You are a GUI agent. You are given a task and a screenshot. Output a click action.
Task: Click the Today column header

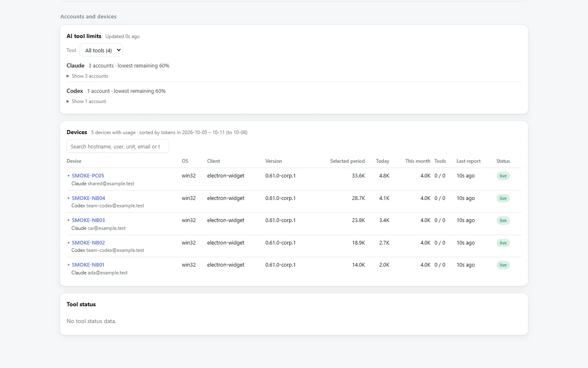pyautogui.click(x=383, y=161)
